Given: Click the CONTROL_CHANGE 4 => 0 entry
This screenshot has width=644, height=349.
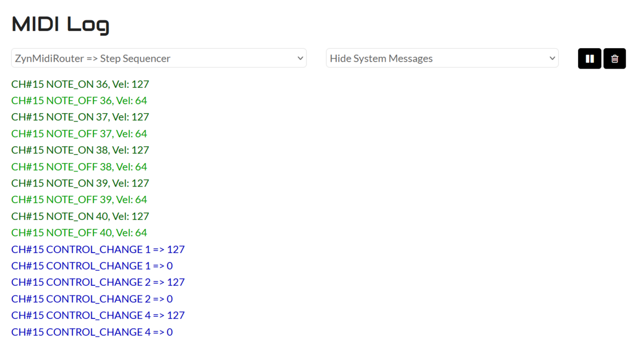Looking at the screenshot, I should (x=92, y=332).
